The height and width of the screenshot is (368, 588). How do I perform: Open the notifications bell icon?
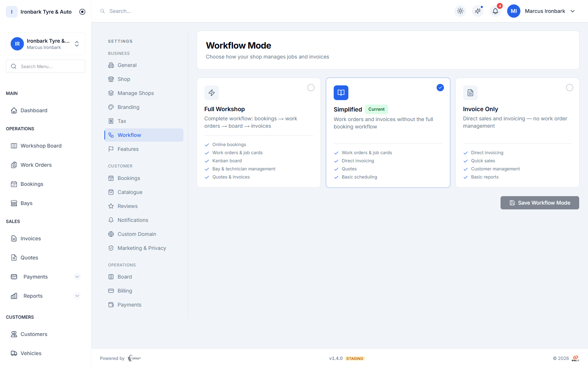tap(495, 11)
